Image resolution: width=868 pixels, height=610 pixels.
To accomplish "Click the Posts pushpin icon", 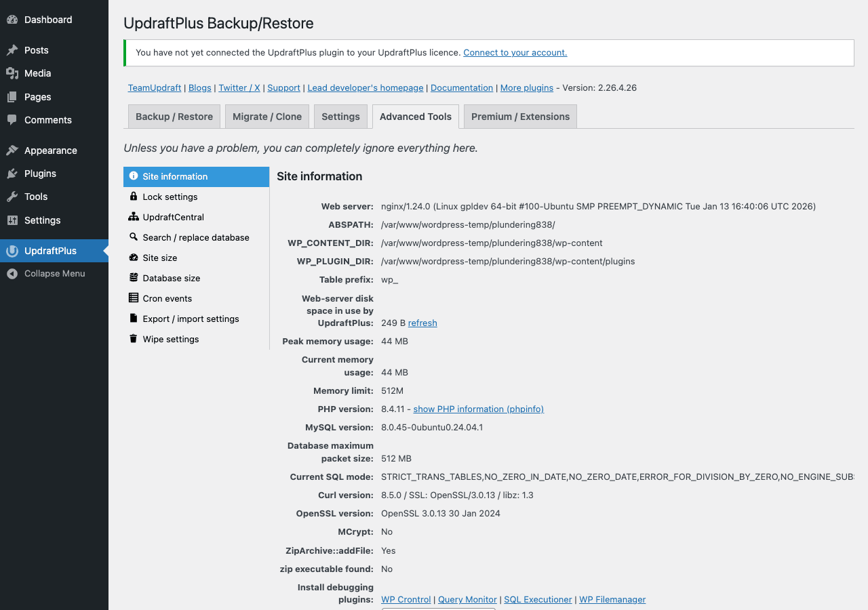I will [x=12, y=50].
